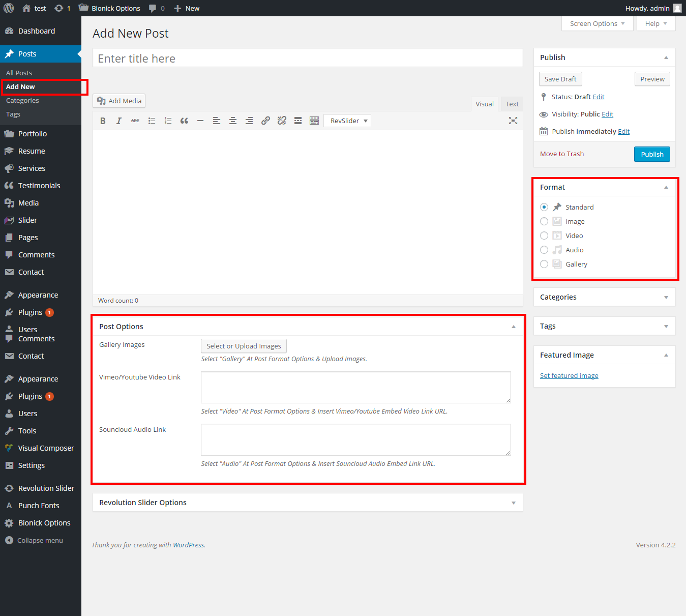The image size is (686, 616).
Task: Click the Set featured image link
Action: pos(569,376)
